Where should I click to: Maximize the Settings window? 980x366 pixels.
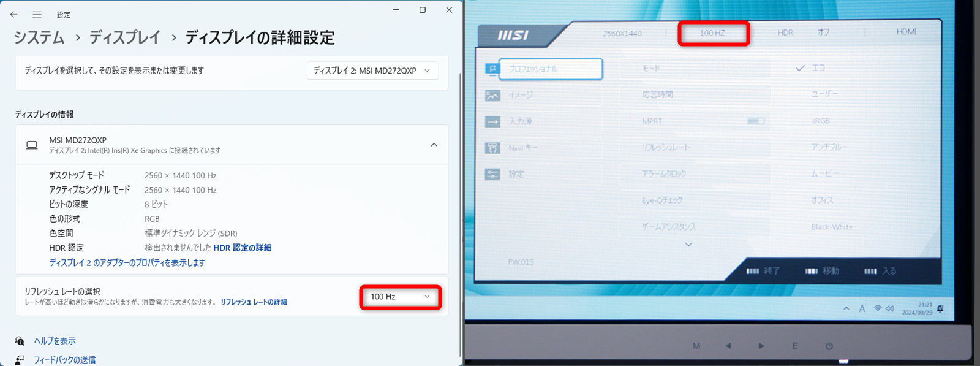pos(423,10)
